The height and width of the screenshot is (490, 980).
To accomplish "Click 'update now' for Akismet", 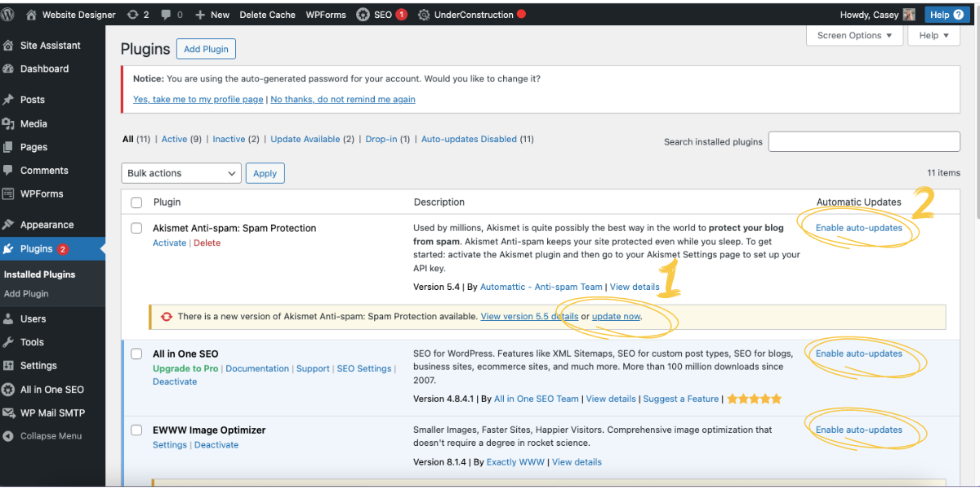I will tap(617, 316).
